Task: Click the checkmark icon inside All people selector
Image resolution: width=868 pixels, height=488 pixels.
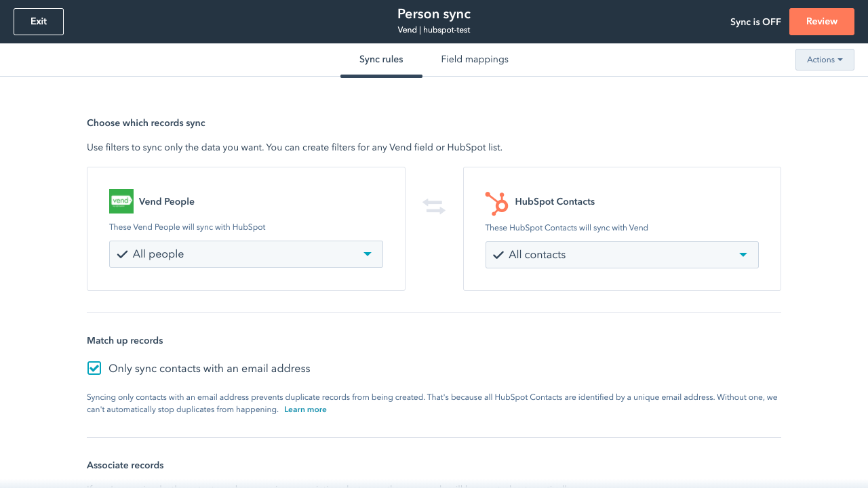Action: click(x=122, y=253)
